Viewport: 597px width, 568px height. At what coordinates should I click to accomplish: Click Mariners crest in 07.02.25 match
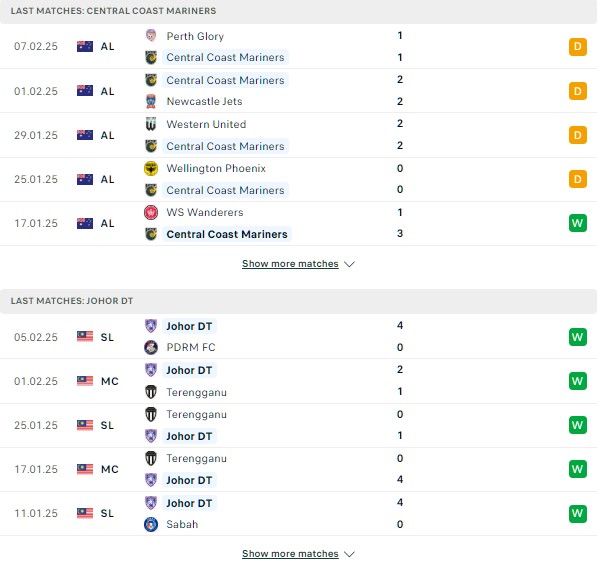click(151, 57)
